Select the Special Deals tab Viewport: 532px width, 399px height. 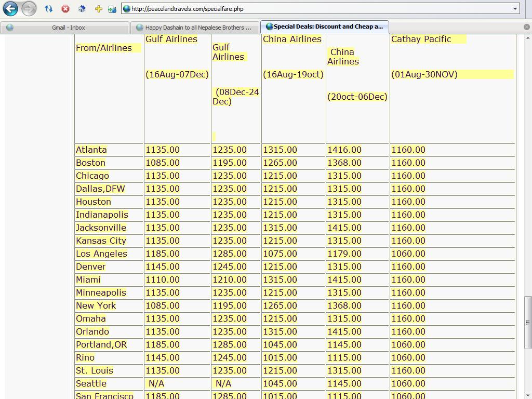(x=325, y=26)
